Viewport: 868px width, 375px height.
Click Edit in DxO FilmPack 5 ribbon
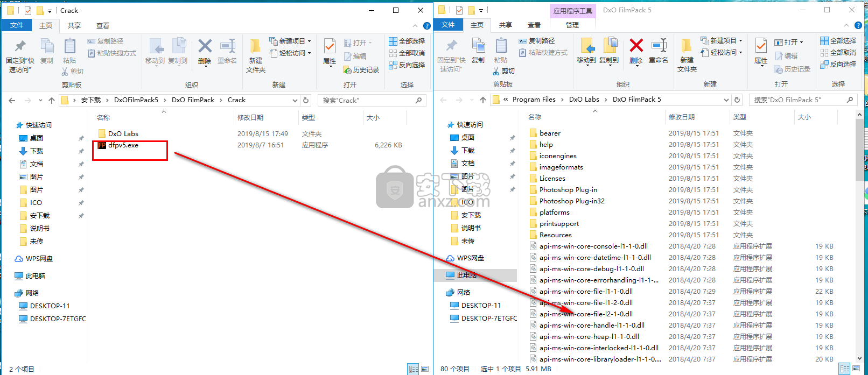tap(786, 55)
